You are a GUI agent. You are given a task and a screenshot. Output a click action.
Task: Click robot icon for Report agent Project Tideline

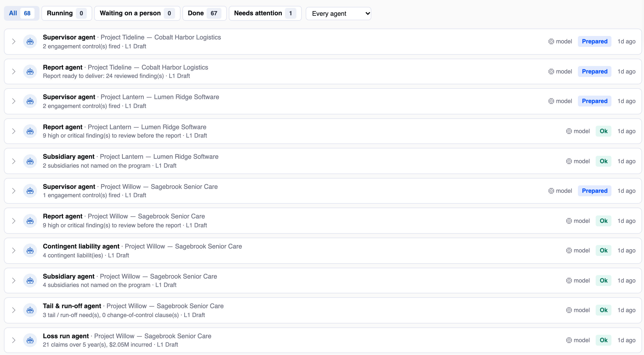pyautogui.click(x=30, y=71)
